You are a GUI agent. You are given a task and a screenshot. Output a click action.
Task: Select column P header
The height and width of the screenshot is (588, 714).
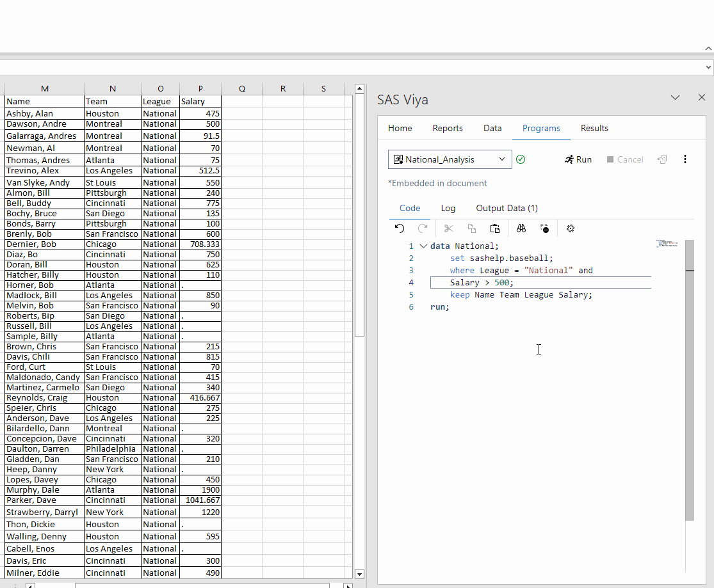click(200, 89)
